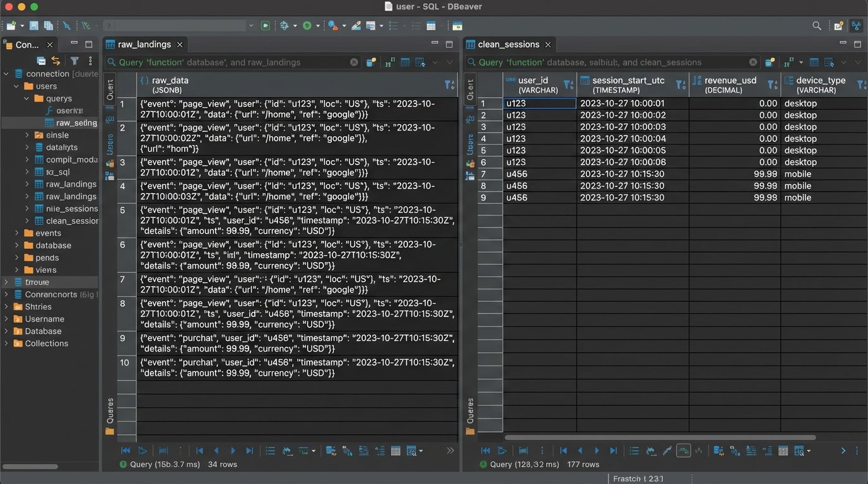Select the Username item in navigator
The height and width of the screenshot is (484, 868).
click(44, 319)
